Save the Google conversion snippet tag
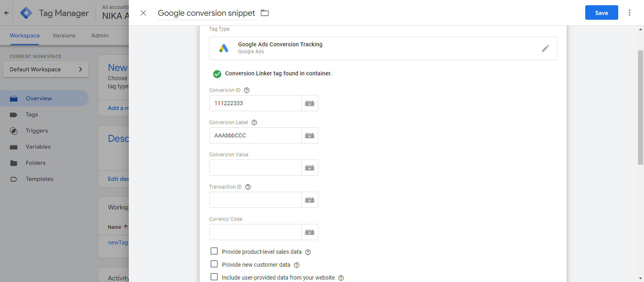 tap(602, 12)
